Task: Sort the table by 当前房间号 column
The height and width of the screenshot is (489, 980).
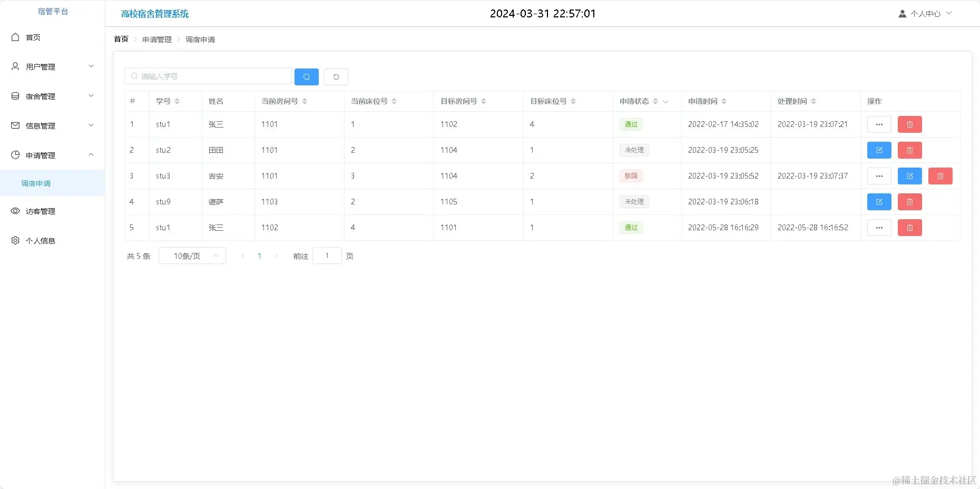Action: coord(305,101)
